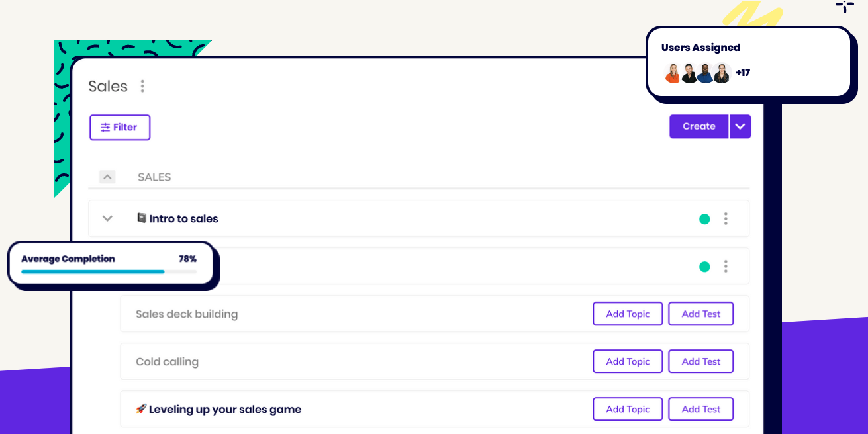Select the SALES column header
Image resolution: width=868 pixels, height=434 pixels.
tap(154, 177)
